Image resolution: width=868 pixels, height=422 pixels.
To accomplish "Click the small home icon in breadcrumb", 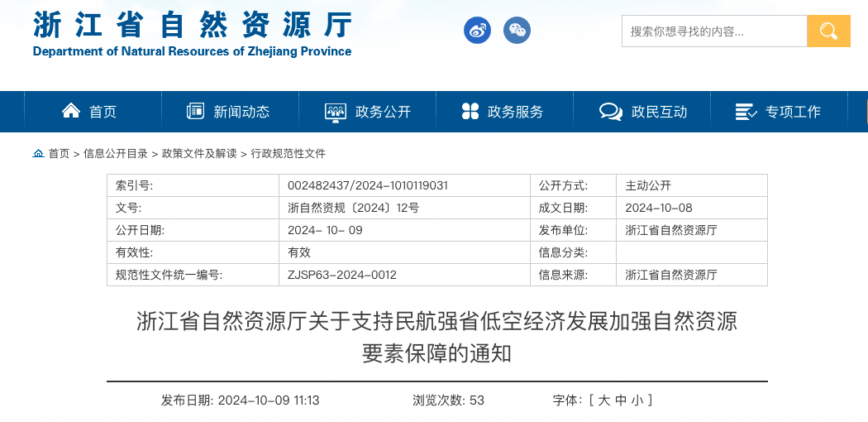I will 39,154.
